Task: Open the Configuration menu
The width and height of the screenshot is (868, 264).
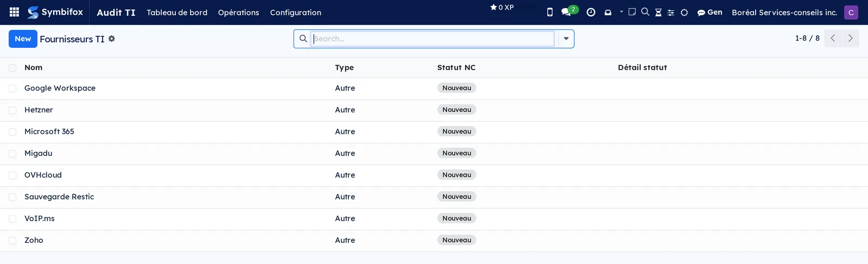Action: [x=296, y=12]
